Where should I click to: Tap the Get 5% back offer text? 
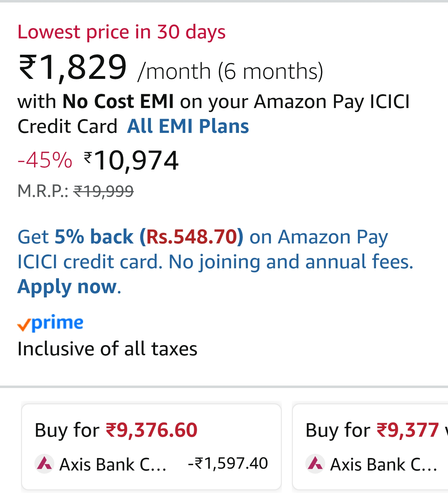click(75, 237)
